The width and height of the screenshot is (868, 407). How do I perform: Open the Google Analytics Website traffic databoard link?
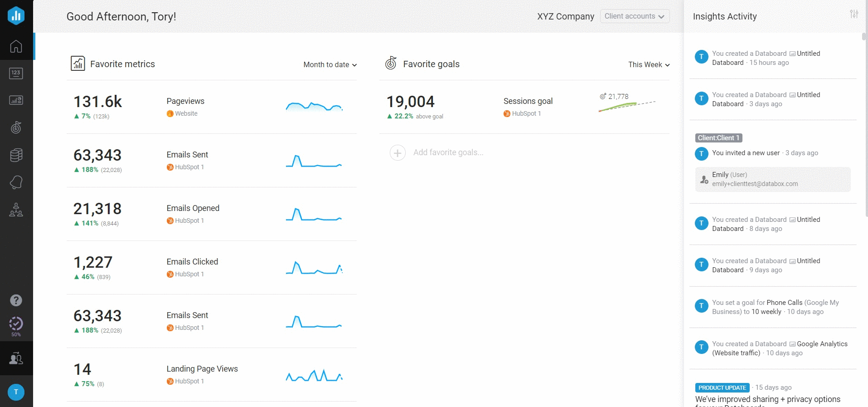pos(822,344)
